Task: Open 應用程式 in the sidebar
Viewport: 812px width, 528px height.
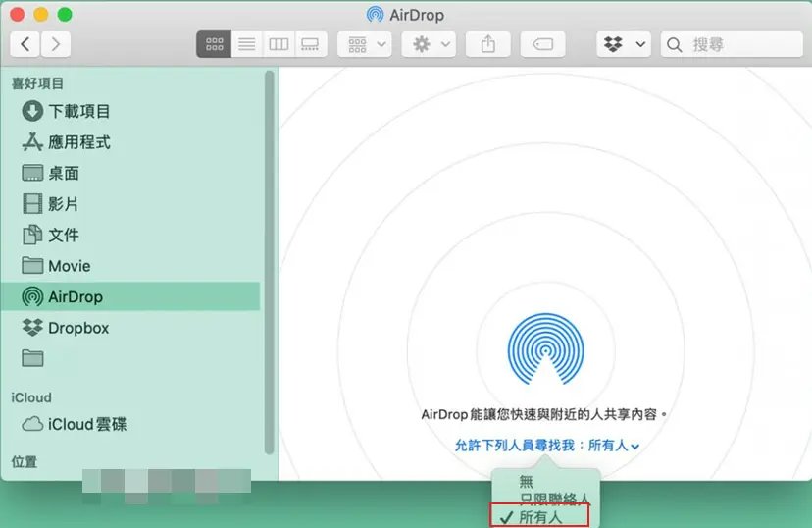Action: pos(130,142)
